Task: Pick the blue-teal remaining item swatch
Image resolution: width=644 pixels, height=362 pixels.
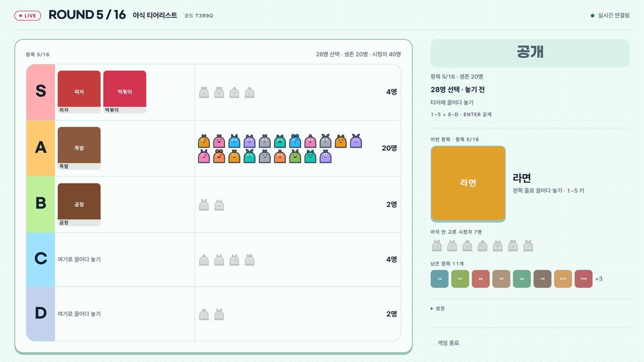Action: 440,279
